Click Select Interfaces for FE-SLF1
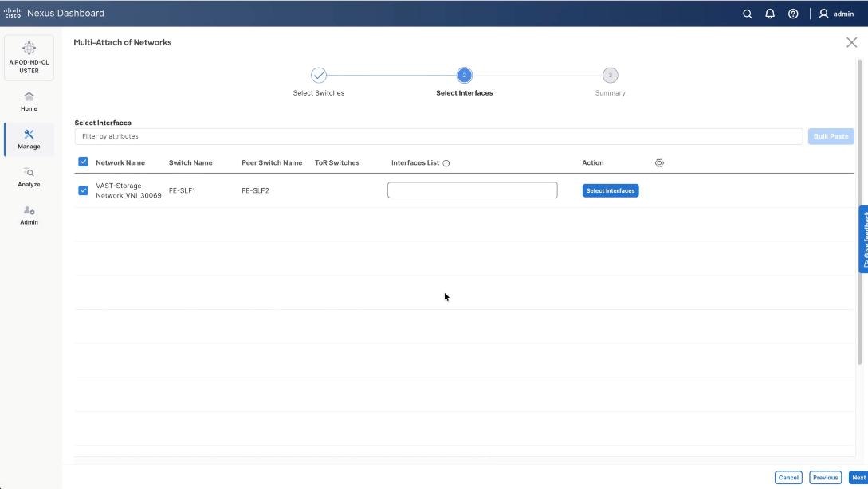The image size is (868, 489). (x=610, y=190)
